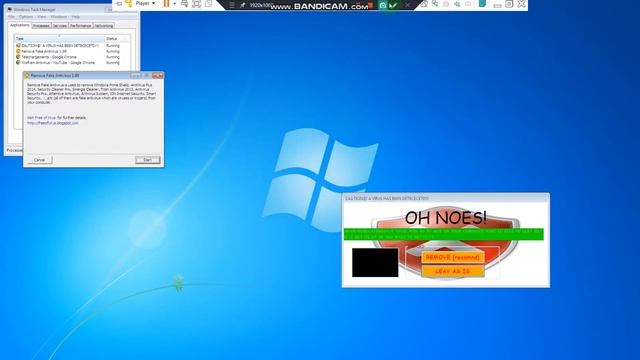The image size is (640, 360).
Task: Open the Help menu in Task Manager
Action: pos(76,17)
